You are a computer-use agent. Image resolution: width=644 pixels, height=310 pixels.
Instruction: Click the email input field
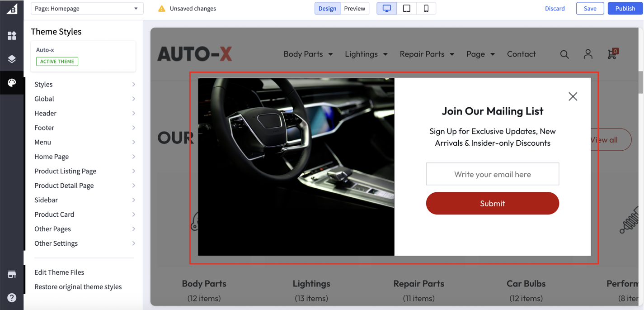tap(492, 174)
